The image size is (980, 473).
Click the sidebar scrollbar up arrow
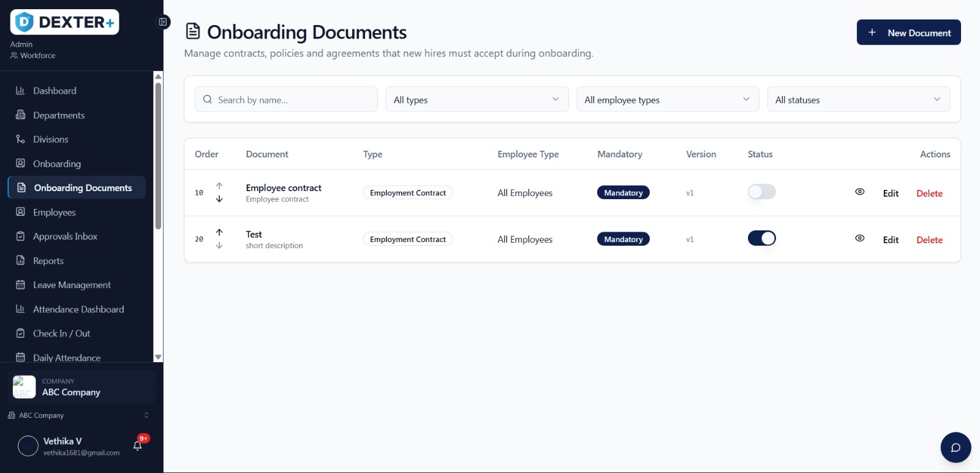click(158, 77)
